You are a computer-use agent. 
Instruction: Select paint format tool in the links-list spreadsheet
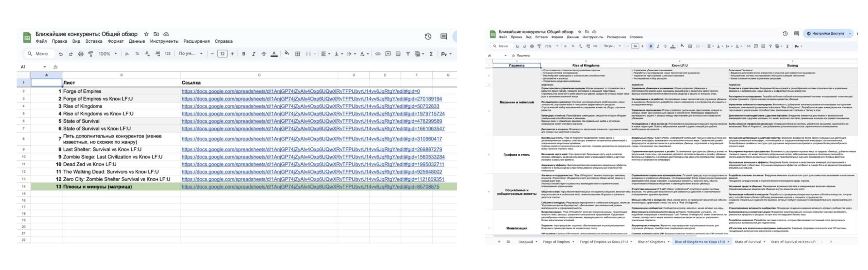tap(91, 54)
